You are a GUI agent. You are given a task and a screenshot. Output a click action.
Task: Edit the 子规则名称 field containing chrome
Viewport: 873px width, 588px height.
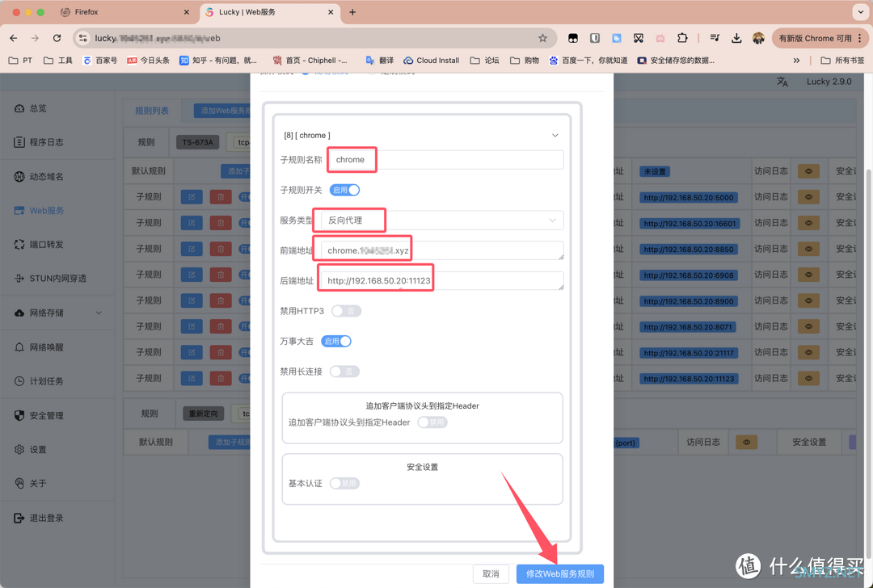pyautogui.click(x=446, y=160)
